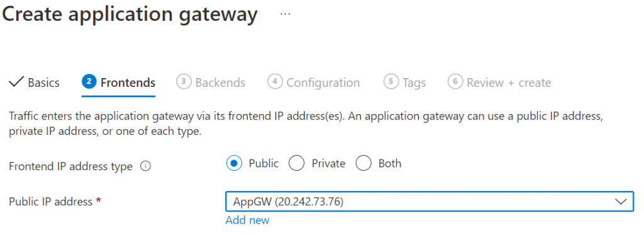Switch to the Backends tab
This screenshot has height=235, width=644.
[220, 83]
